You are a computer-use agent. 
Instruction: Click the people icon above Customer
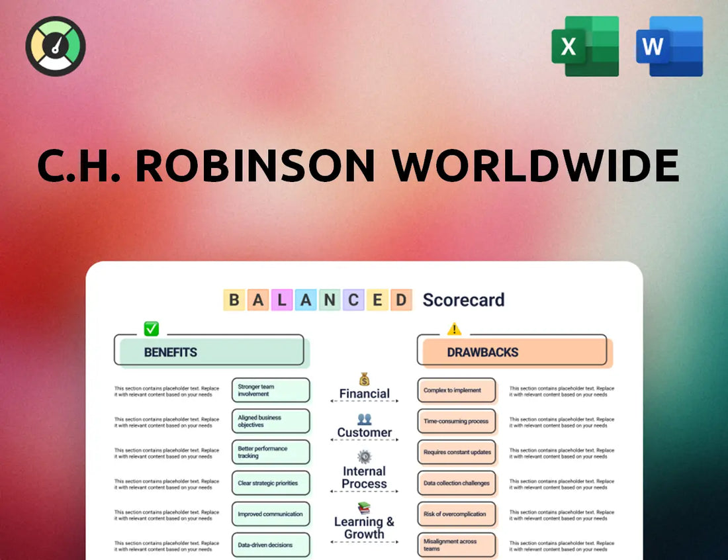[x=365, y=419]
